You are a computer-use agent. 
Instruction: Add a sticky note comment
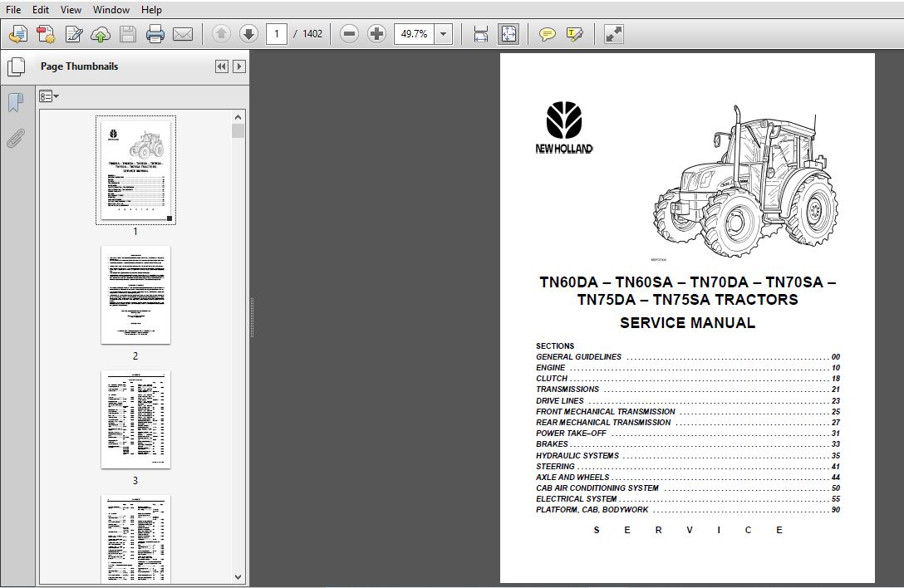(547, 34)
